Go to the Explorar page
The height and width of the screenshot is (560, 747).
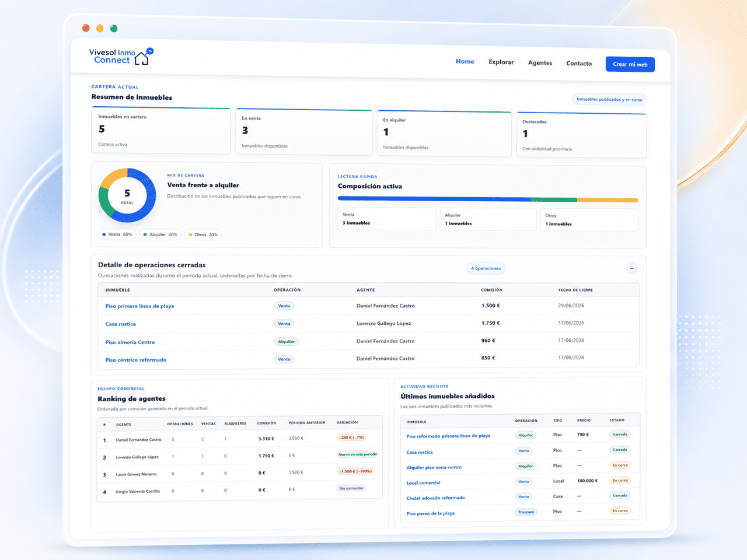(x=501, y=62)
